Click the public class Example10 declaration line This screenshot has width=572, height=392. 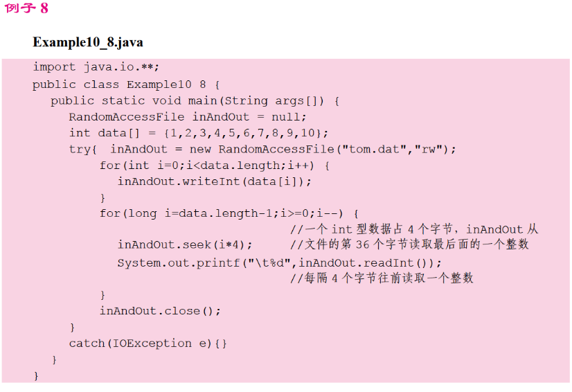pos(125,84)
